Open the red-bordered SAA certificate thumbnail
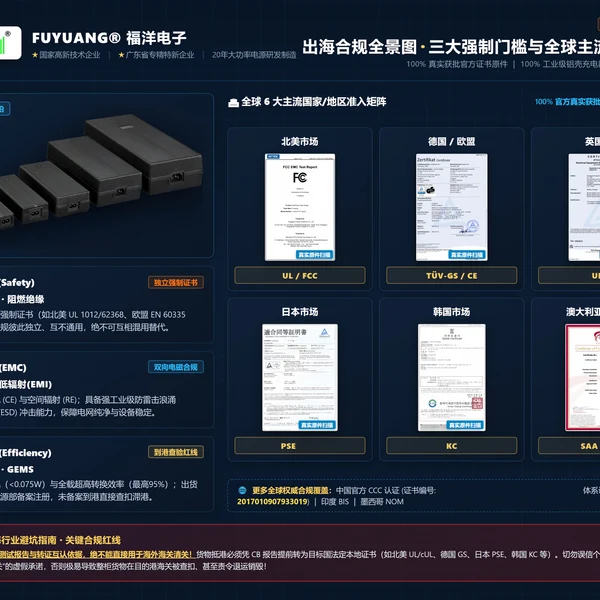 click(x=583, y=377)
